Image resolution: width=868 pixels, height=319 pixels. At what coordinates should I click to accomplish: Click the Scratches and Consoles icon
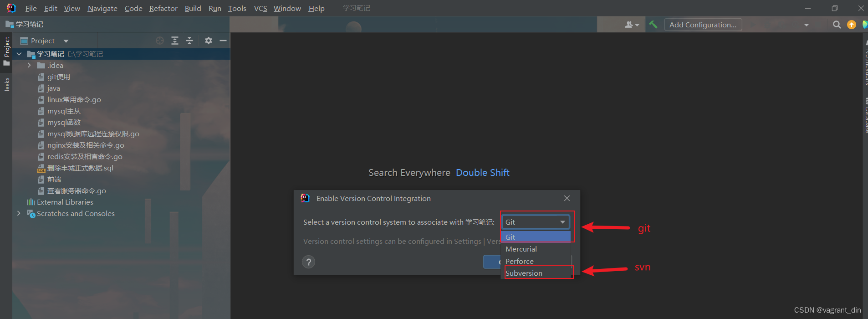tap(31, 213)
